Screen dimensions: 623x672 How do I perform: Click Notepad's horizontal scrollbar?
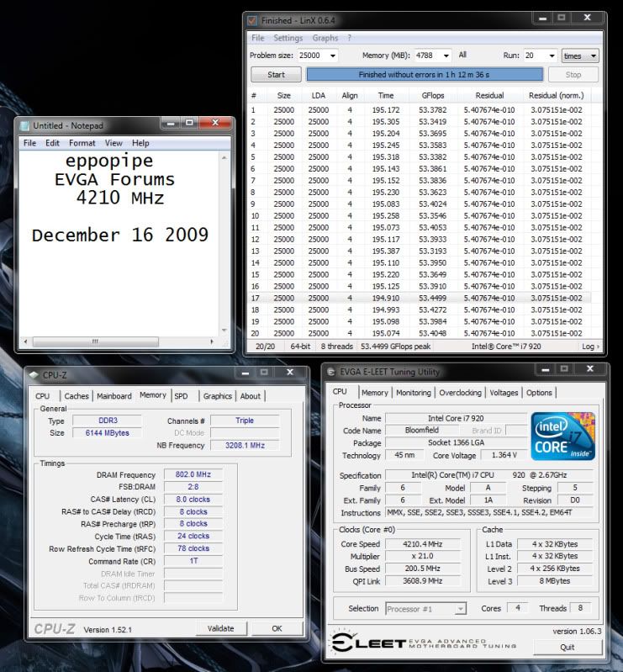(x=118, y=341)
